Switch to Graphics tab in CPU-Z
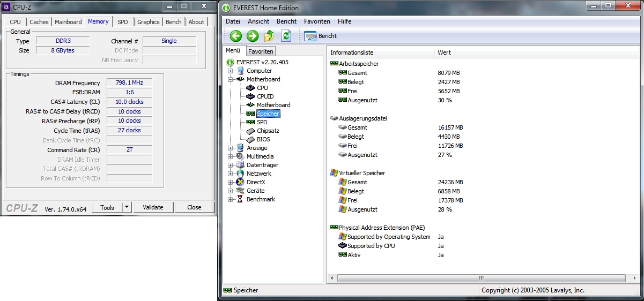The height and width of the screenshot is (301, 644). (149, 22)
